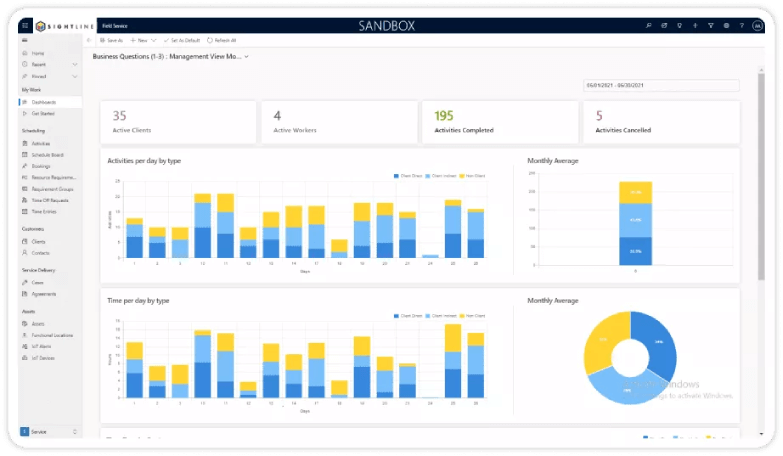Open the app launcher waffle icon

25,25
